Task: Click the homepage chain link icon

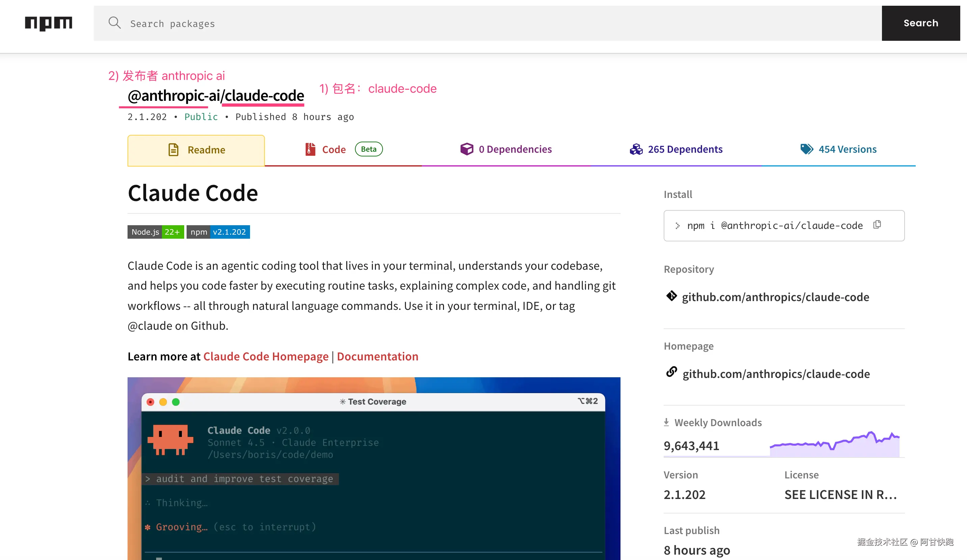Action: (x=671, y=372)
